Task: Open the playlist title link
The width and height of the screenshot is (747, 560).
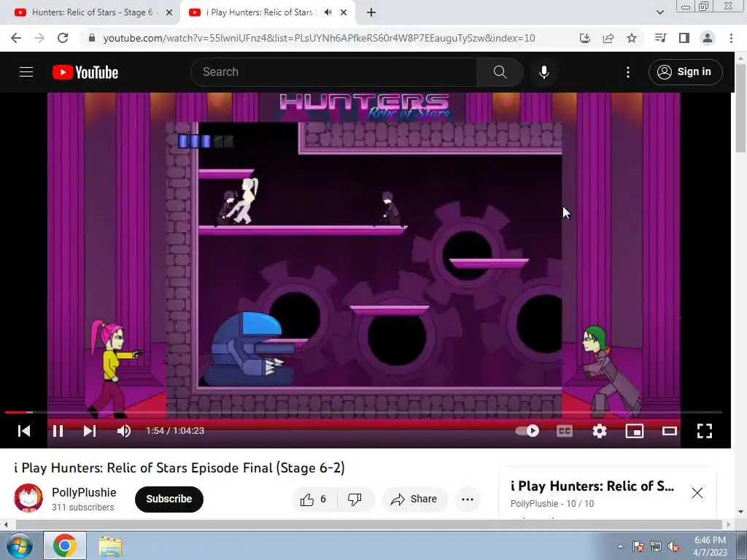Action: [x=592, y=486]
